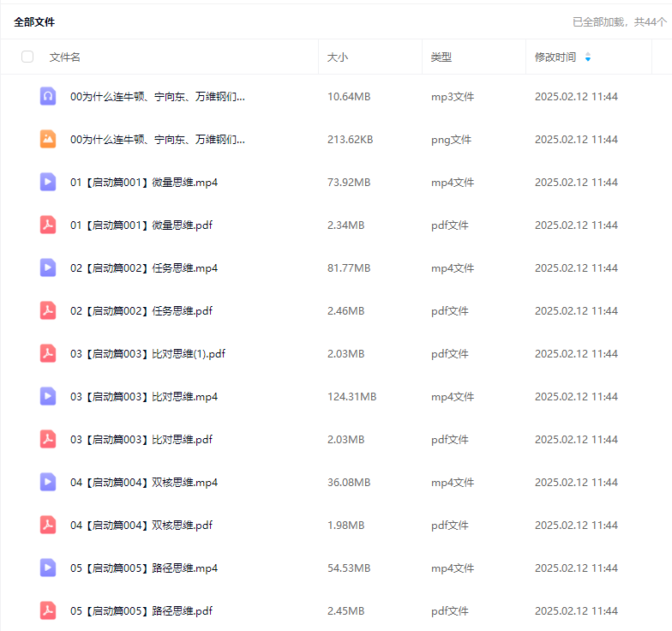Sort files by 大小 column header
The width and height of the screenshot is (672, 631).
tap(338, 57)
